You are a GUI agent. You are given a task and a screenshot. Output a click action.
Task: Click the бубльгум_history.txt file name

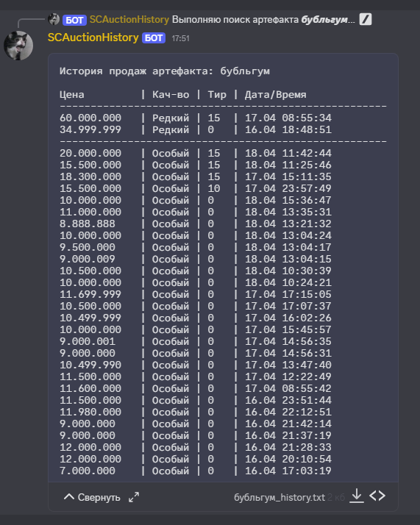[280, 498]
